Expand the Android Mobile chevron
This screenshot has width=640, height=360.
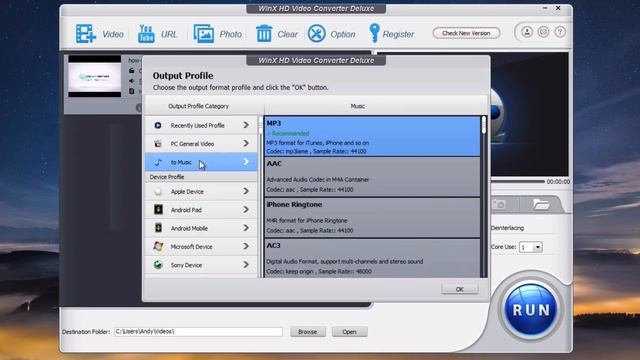click(246, 228)
